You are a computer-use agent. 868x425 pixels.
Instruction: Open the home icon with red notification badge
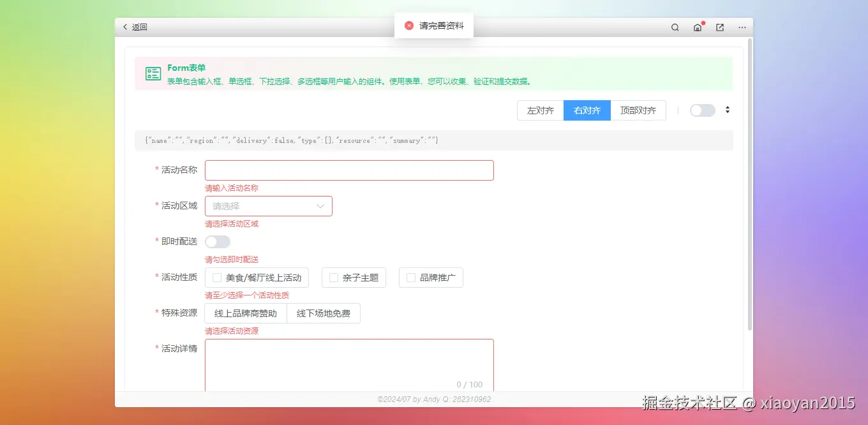click(x=697, y=27)
